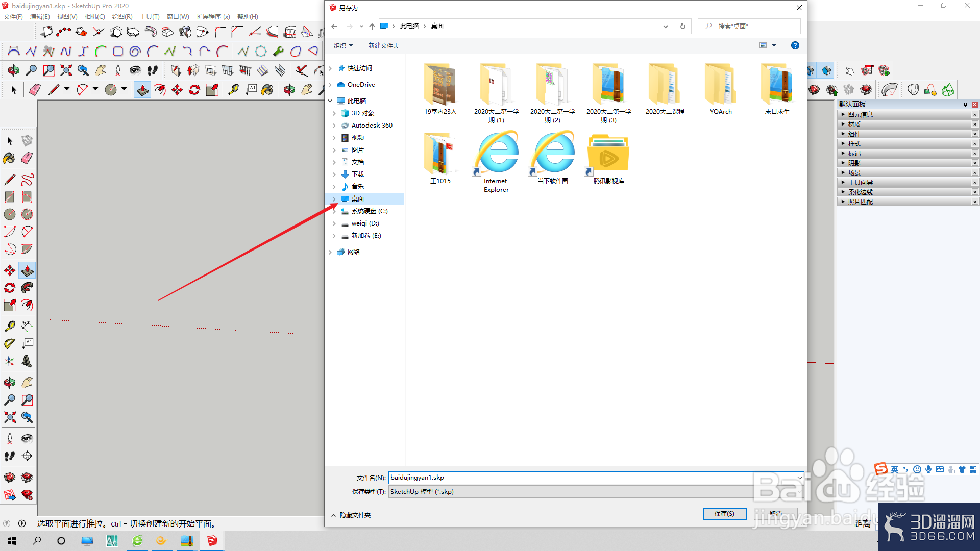
Task: Open SketchUp from the Windows taskbar
Action: 212,540
